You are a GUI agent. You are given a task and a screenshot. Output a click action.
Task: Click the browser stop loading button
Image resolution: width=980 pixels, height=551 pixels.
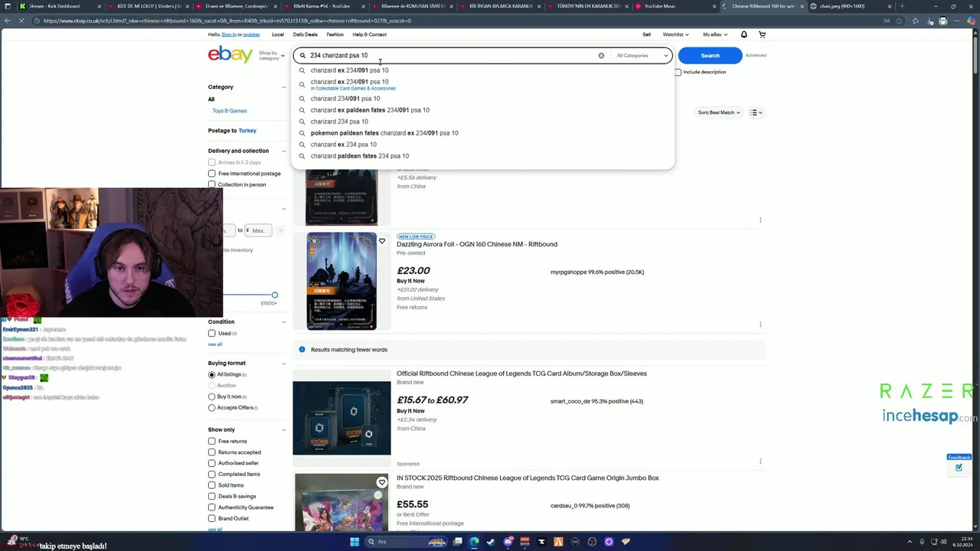22,21
